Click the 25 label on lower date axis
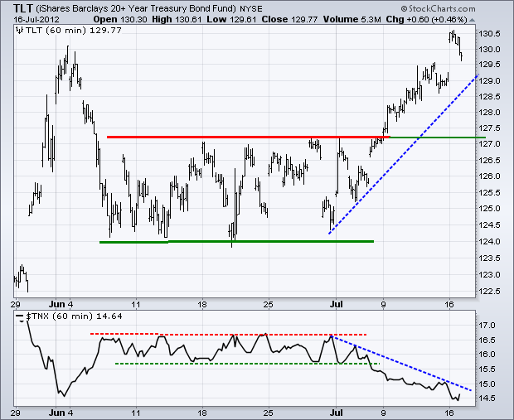Image resolution: width=514 pixels, height=420 pixels. point(268,413)
